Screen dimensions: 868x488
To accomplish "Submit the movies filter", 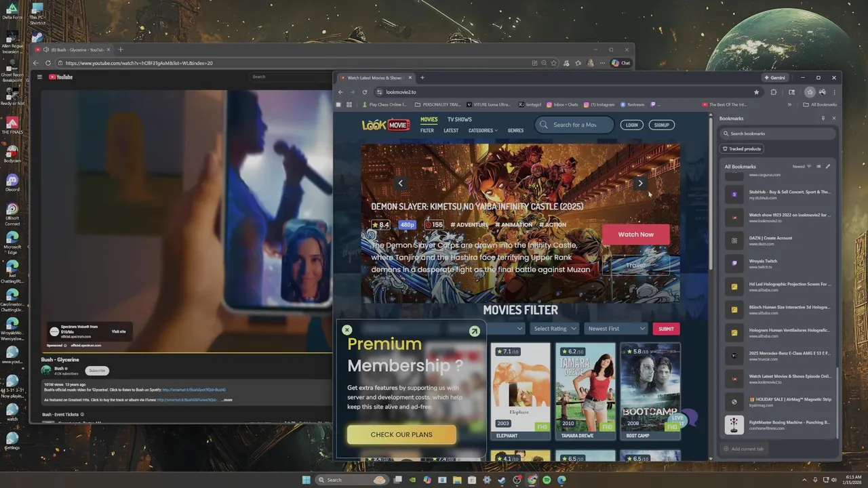I will (666, 329).
